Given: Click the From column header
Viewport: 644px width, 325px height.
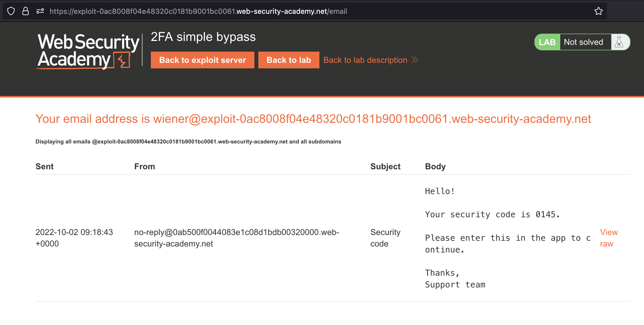Looking at the screenshot, I should pos(145,166).
